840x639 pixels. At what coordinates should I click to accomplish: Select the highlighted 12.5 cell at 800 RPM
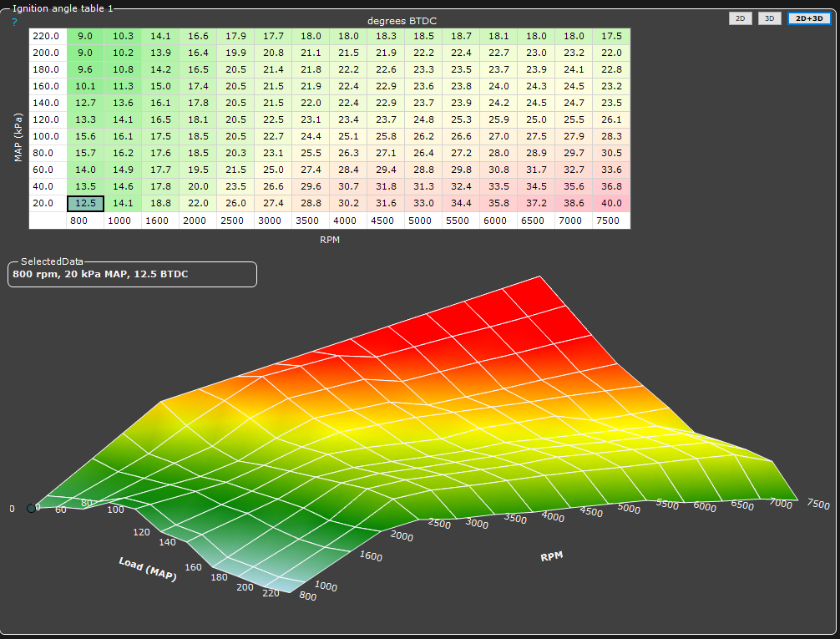[85, 203]
